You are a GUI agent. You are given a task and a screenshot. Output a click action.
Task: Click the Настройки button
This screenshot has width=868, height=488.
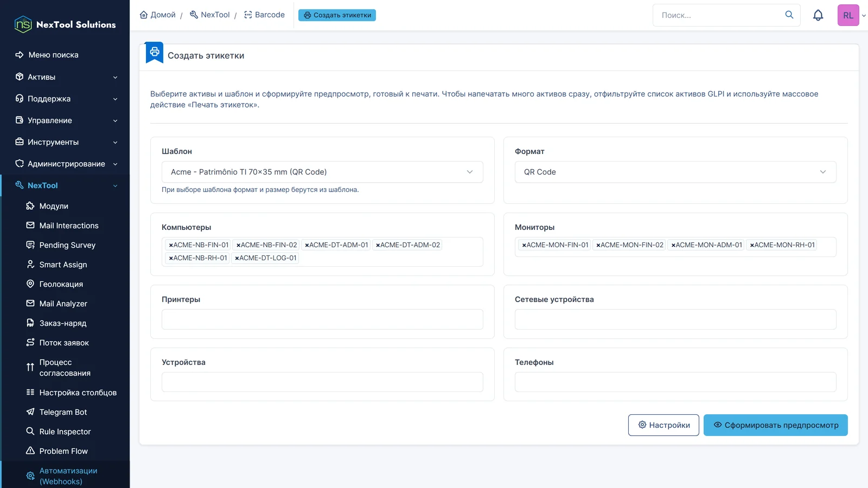663,425
